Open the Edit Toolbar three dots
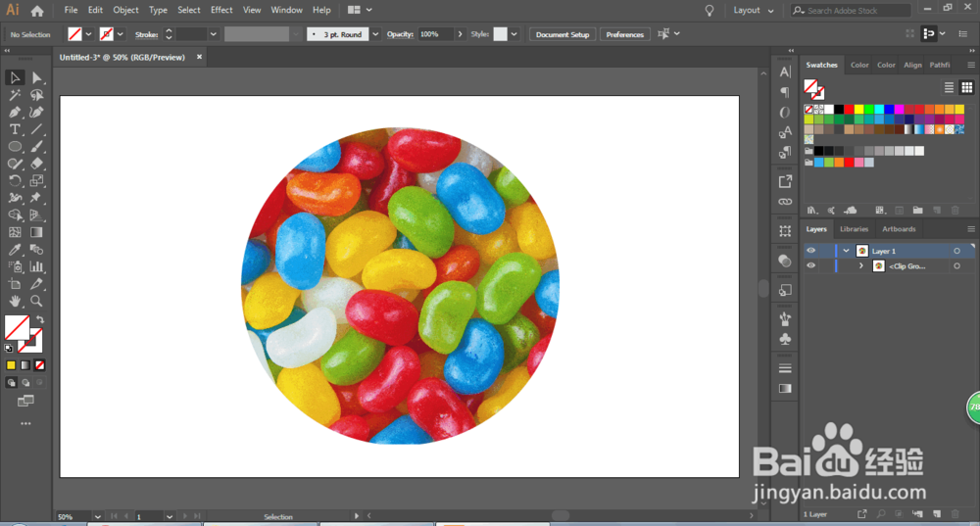The width and height of the screenshot is (980, 526). tap(25, 423)
